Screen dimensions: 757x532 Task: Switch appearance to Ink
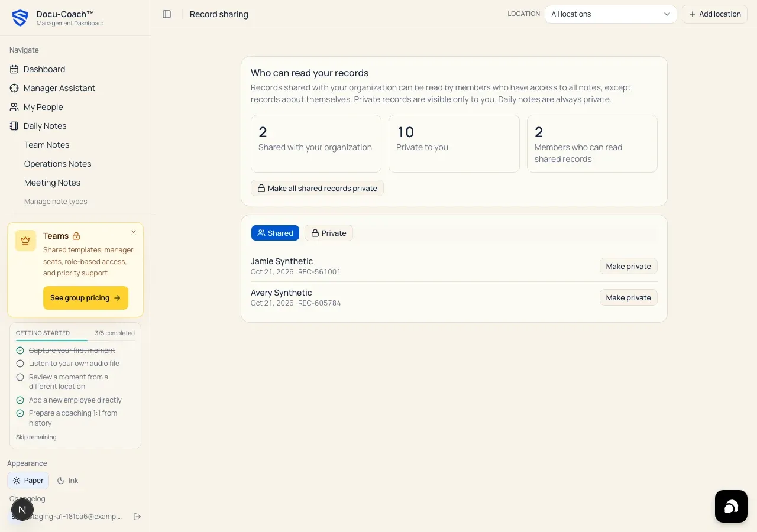tap(67, 481)
